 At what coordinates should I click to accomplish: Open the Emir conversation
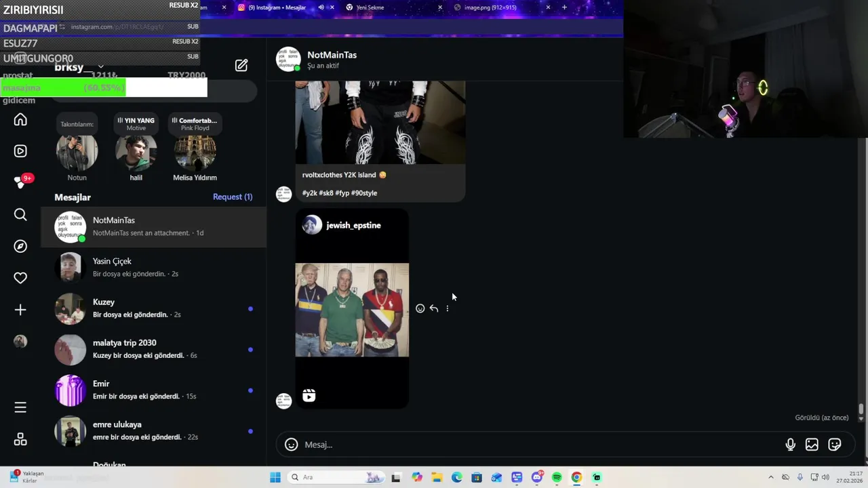point(154,390)
